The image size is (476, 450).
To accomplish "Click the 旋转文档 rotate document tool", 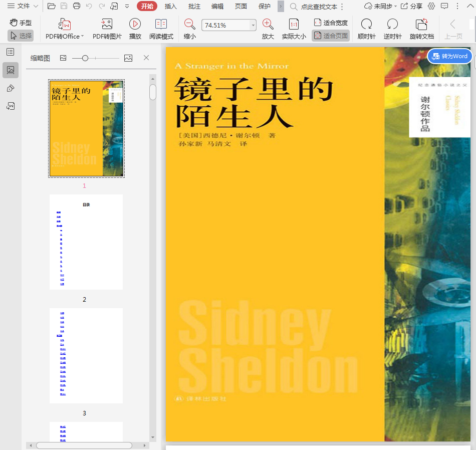I will (422, 29).
